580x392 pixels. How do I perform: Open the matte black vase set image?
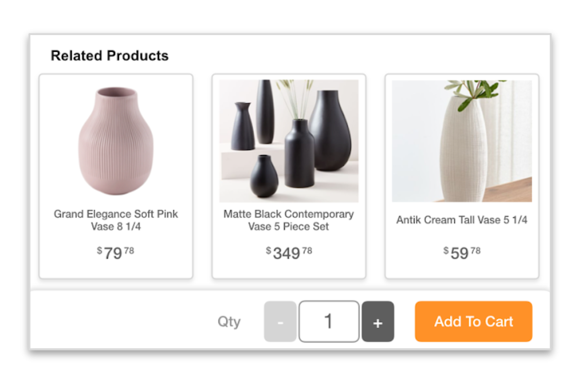(x=289, y=141)
